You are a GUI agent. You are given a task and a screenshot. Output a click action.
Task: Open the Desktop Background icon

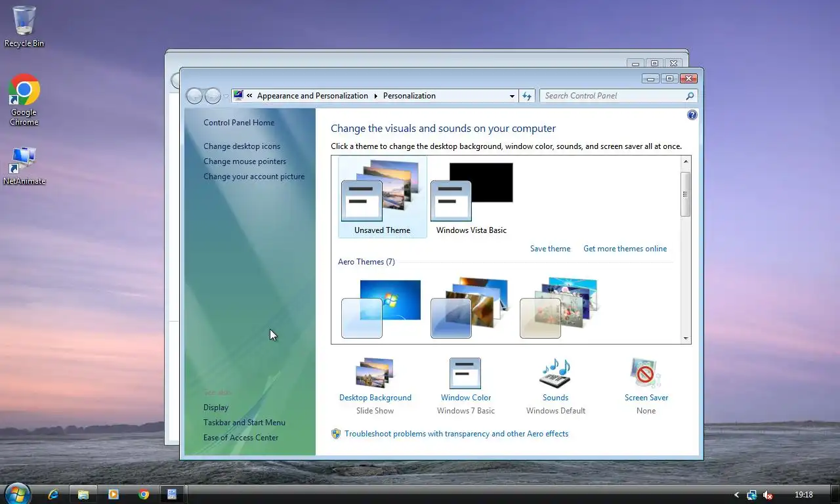[375, 373]
